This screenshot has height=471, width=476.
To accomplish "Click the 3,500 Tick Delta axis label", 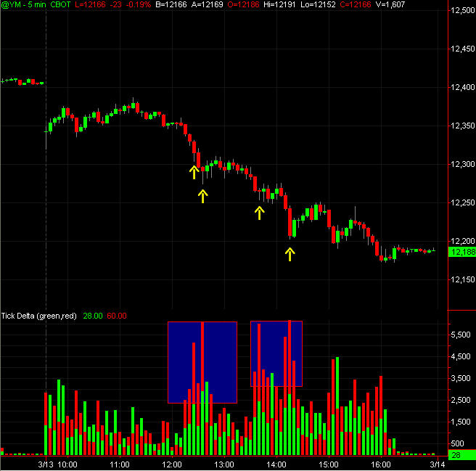I will click(x=461, y=378).
